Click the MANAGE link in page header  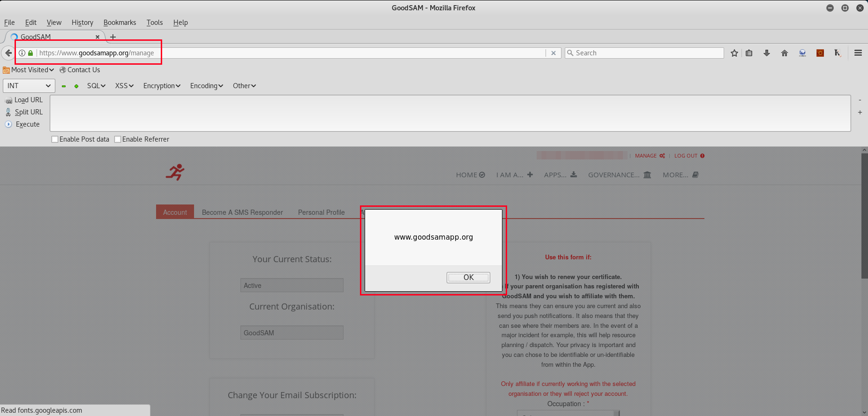pos(650,156)
